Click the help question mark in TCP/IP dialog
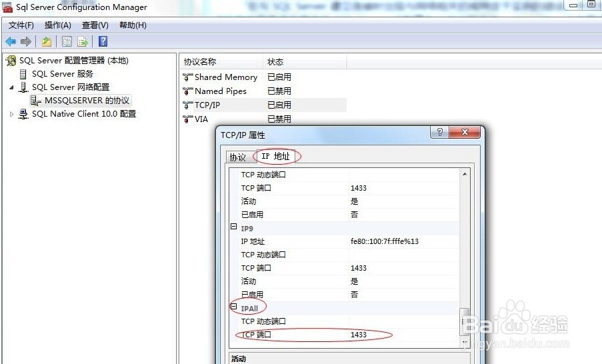Screen dimensions: 602x364 (x=439, y=132)
